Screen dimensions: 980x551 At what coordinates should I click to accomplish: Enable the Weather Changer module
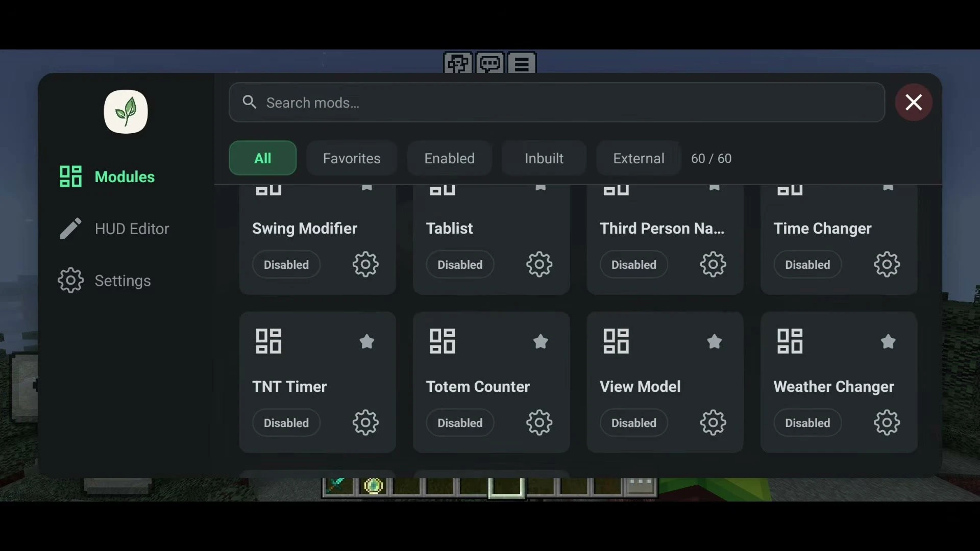(x=807, y=423)
